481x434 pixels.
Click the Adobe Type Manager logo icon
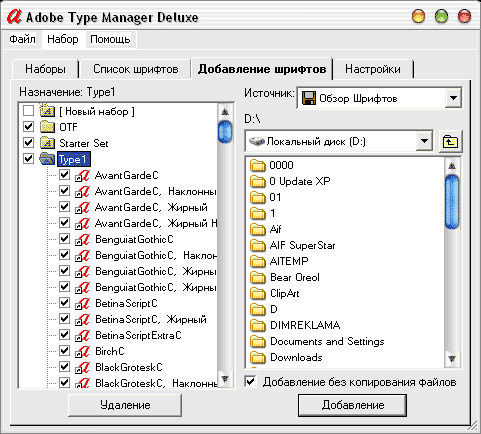click(14, 17)
